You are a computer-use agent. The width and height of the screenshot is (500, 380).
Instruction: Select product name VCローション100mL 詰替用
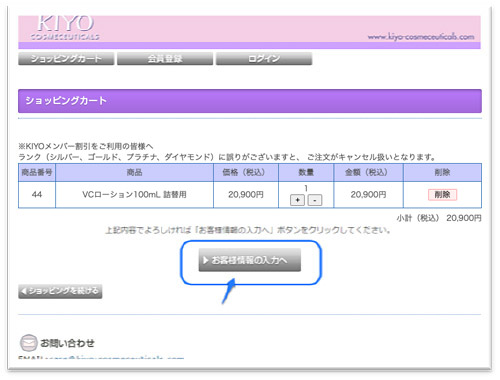pyautogui.click(x=134, y=195)
